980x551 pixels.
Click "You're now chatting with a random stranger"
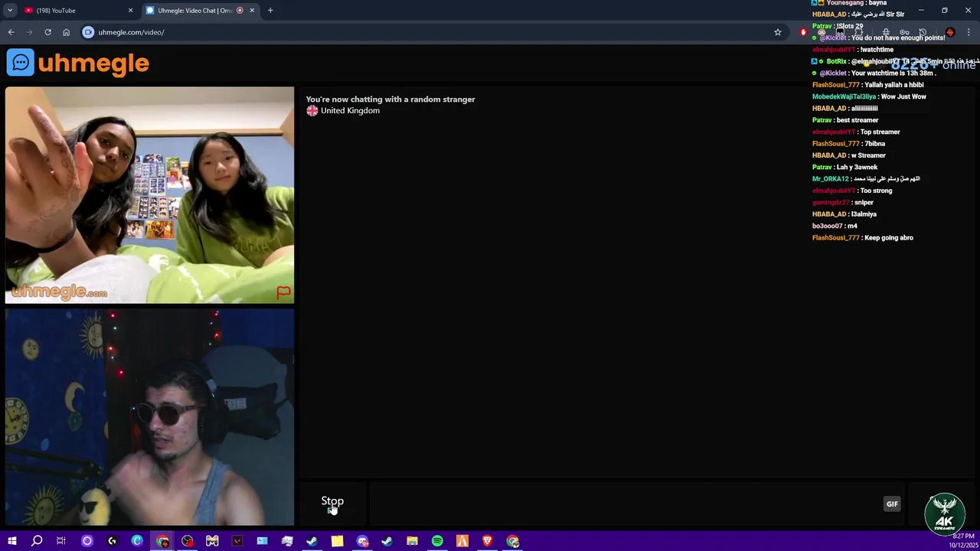(x=390, y=99)
